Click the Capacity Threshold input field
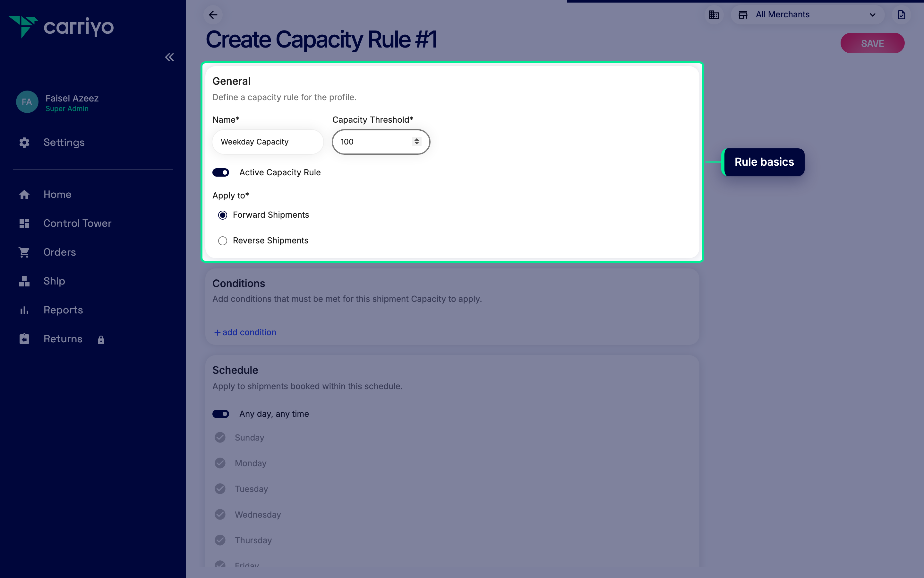The width and height of the screenshot is (924, 578). 381,142
